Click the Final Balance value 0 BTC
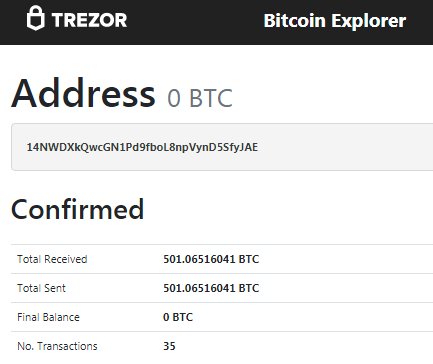 [x=178, y=317]
